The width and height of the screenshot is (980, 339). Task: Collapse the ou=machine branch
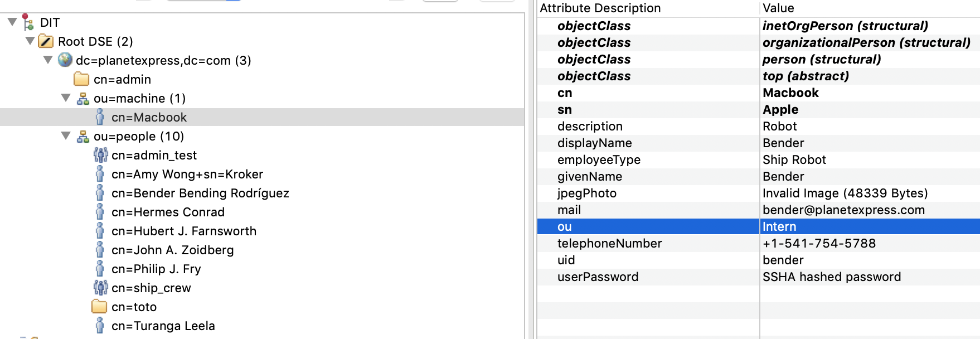pos(66,98)
